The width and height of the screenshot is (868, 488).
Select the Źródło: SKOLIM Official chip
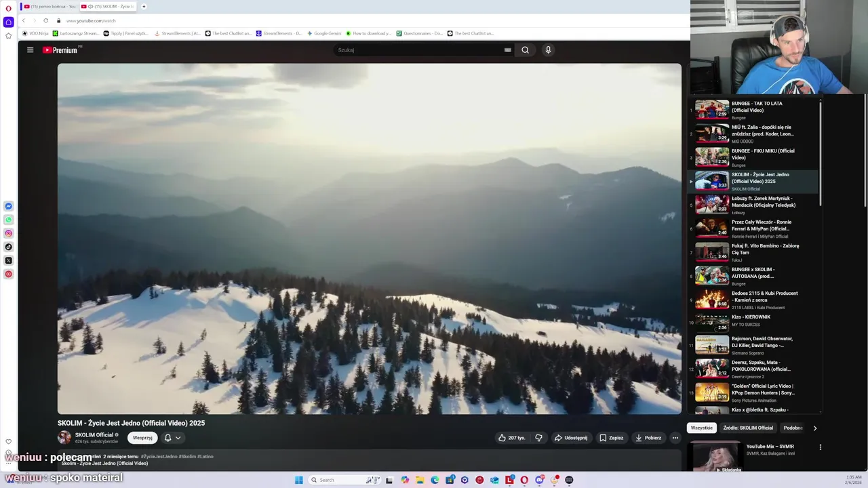pyautogui.click(x=748, y=428)
